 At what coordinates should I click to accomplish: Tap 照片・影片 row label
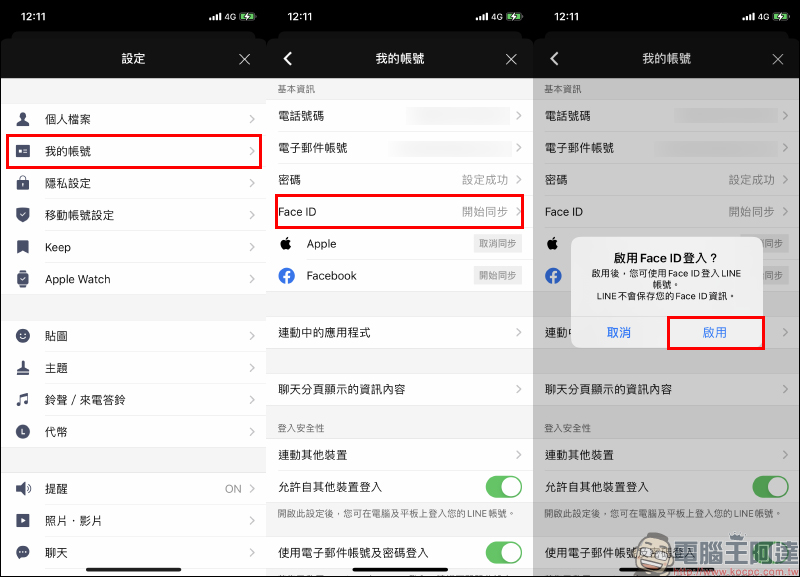click(73, 521)
